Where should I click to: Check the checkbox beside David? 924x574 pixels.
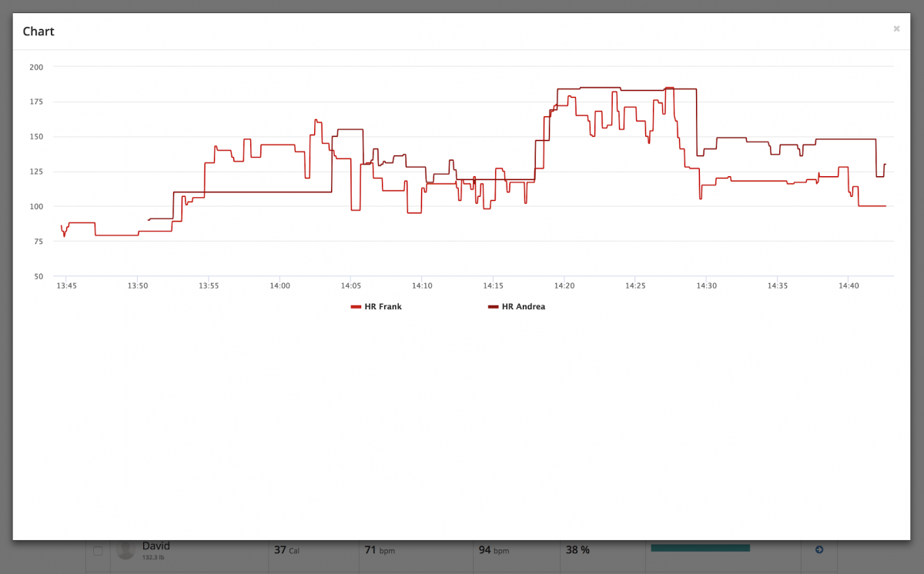(x=98, y=550)
